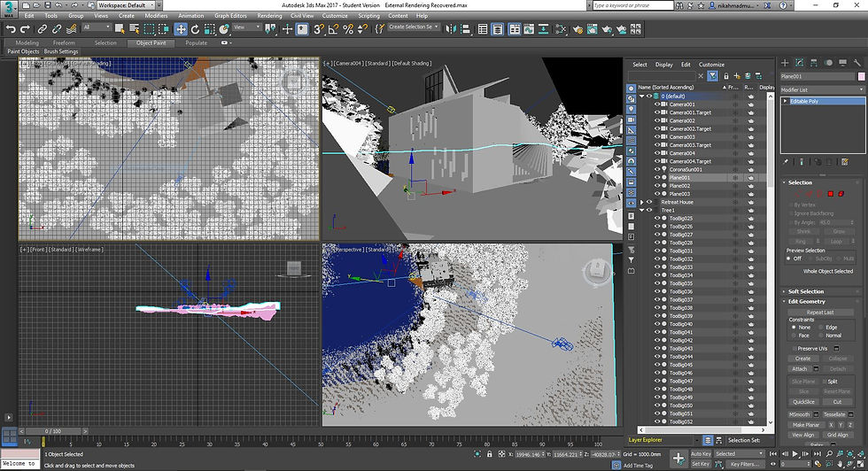Open Workspace Default dropdown
868x471 pixels.
tap(126, 5)
